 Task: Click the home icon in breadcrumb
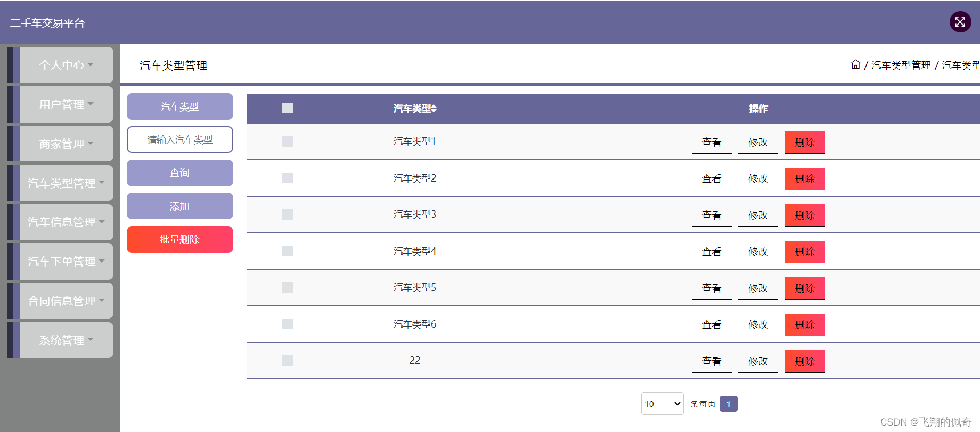coord(855,64)
